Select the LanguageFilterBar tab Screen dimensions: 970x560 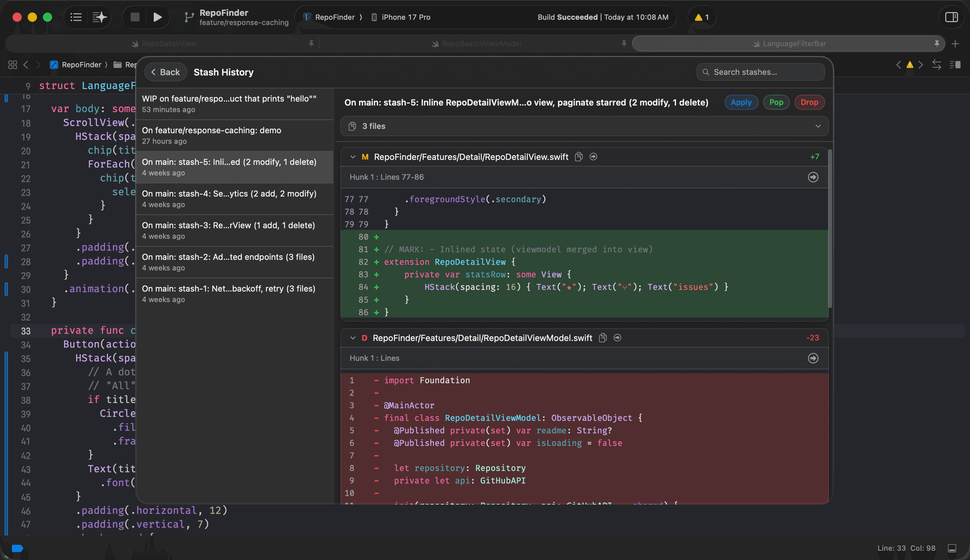(789, 44)
